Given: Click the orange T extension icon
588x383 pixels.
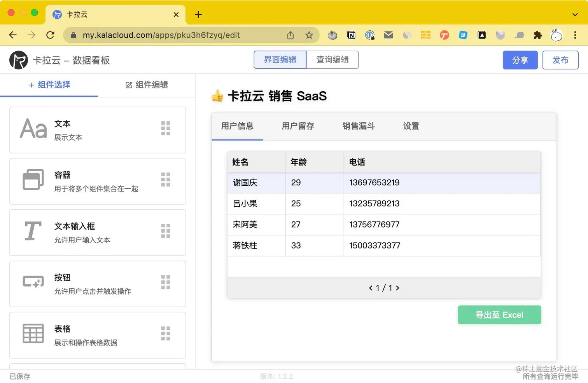Looking at the screenshot, I should click(444, 35).
